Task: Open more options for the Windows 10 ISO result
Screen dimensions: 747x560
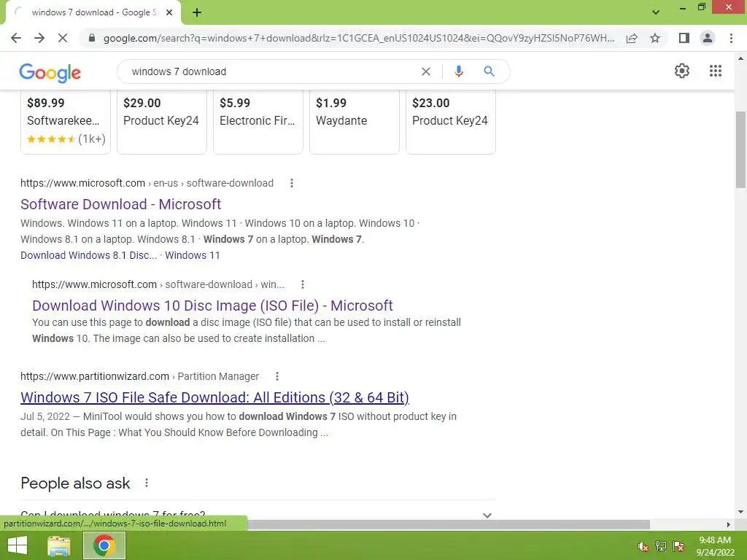Action: pos(303,284)
